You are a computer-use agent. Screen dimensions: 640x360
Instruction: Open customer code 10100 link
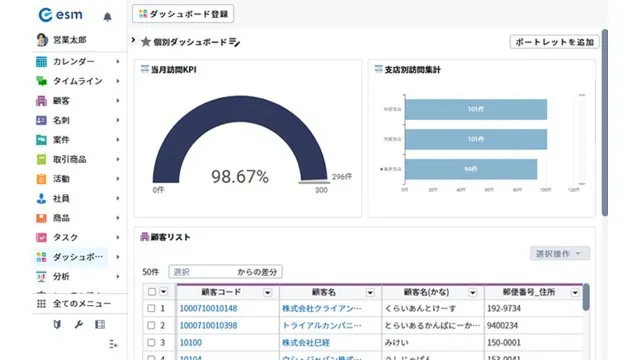click(191, 343)
